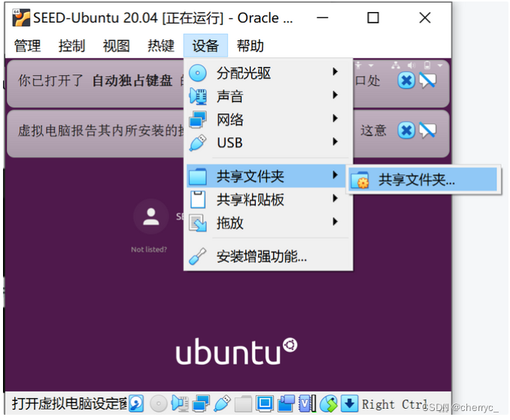Select 共享粘贴板 menu entry

tap(268, 199)
